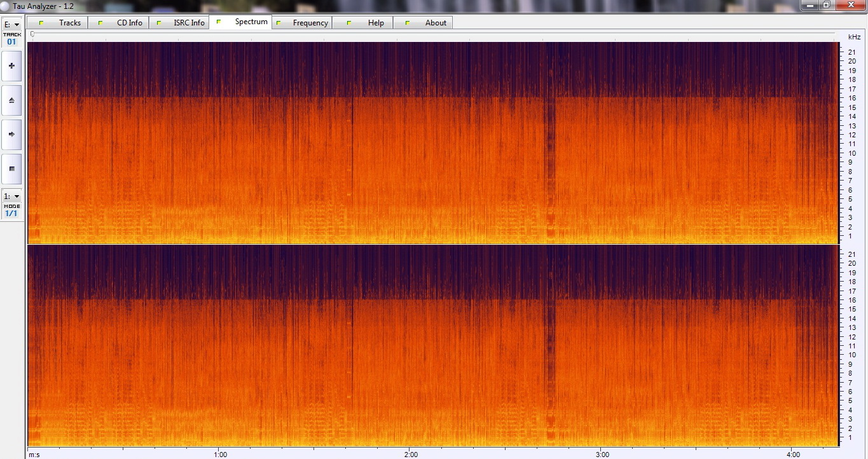Screen dimensions: 868x459
Task: Click the 2:00 time axis label
Action: (411, 455)
